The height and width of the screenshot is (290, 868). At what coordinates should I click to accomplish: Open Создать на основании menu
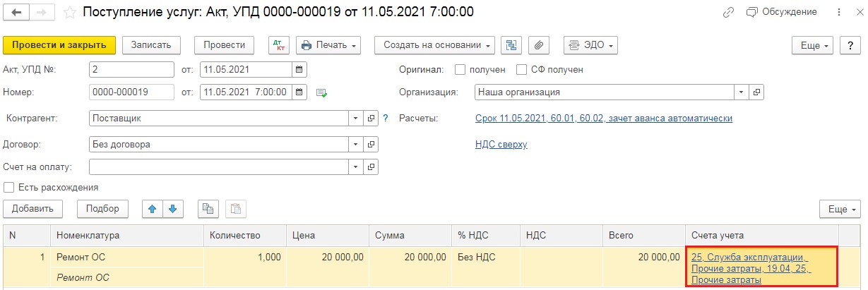(x=434, y=45)
